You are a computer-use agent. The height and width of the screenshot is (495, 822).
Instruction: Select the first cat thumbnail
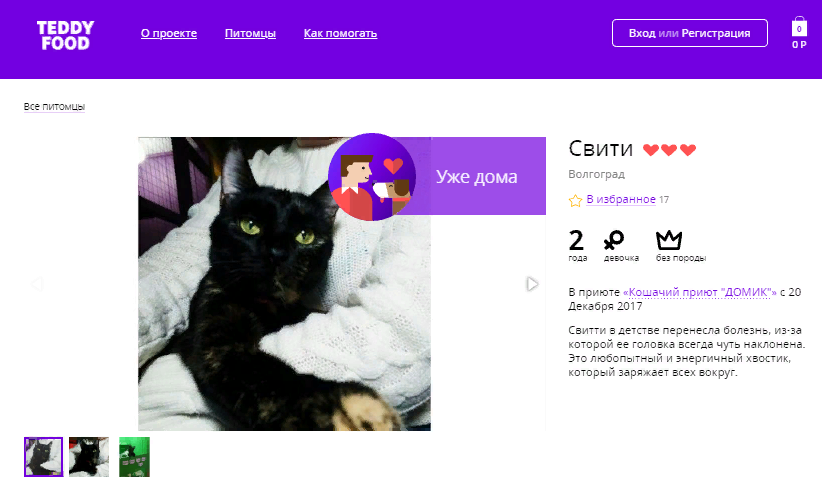pos(44,457)
